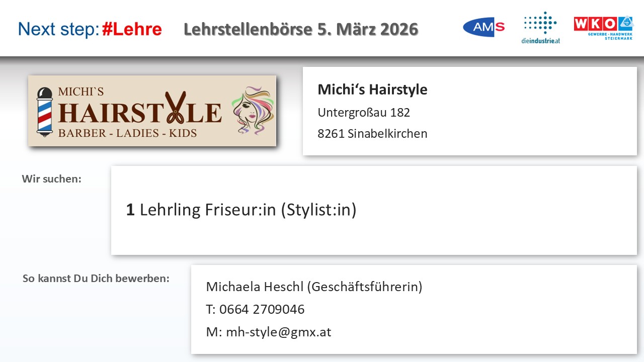Click the 8261 Sinabelkirchen postal line
Screen dimensions: 644x362
point(372,134)
